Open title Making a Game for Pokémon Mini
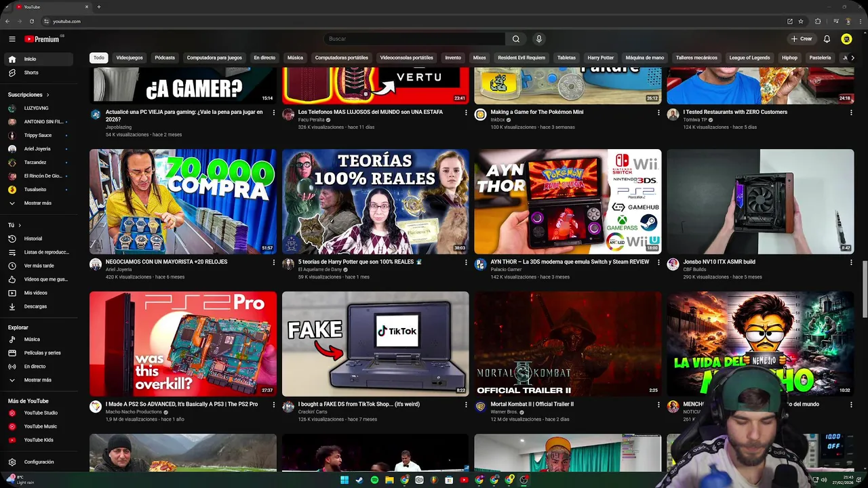The width and height of the screenshot is (868, 488). click(537, 112)
